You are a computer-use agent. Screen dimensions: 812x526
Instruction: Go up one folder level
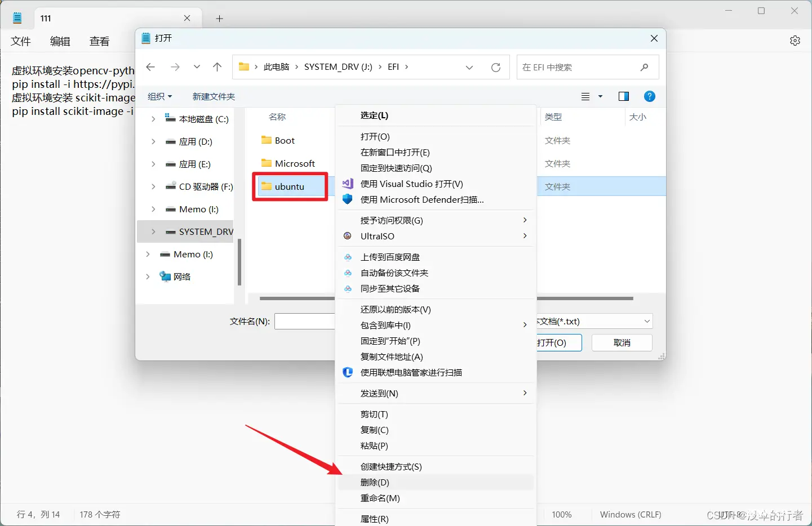click(218, 67)
